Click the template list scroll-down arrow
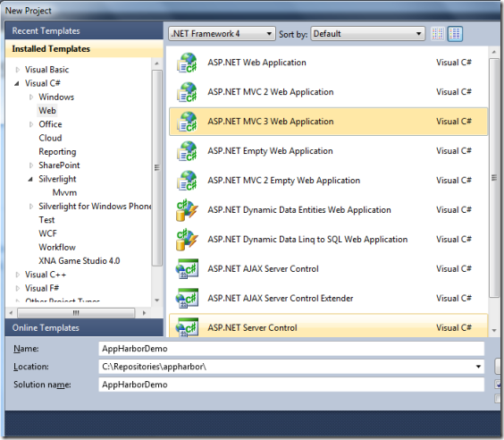This screenshot has width=504, height=440. point(494,330)
